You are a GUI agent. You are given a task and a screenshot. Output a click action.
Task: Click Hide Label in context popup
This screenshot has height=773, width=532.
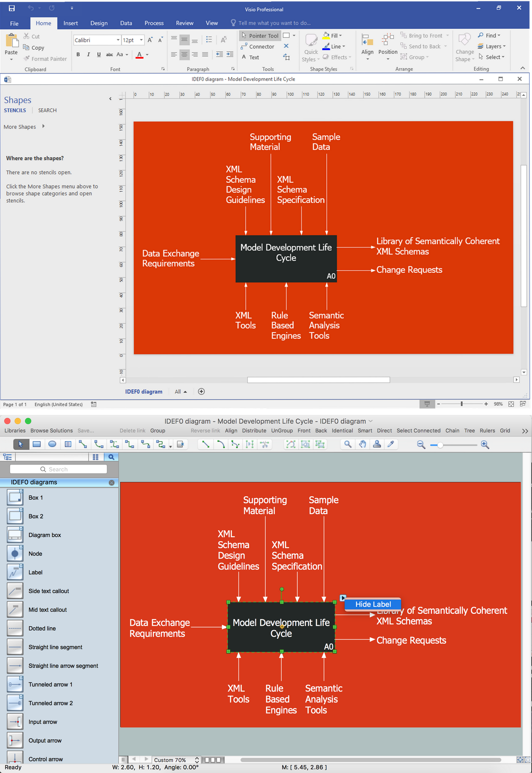coord(373,604)
